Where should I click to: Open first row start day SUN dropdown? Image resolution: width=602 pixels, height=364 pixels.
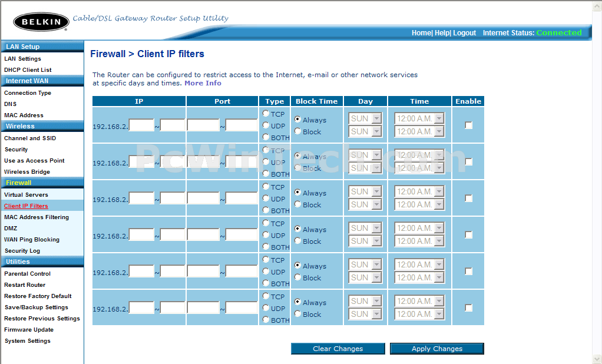(x=365, y=118)
